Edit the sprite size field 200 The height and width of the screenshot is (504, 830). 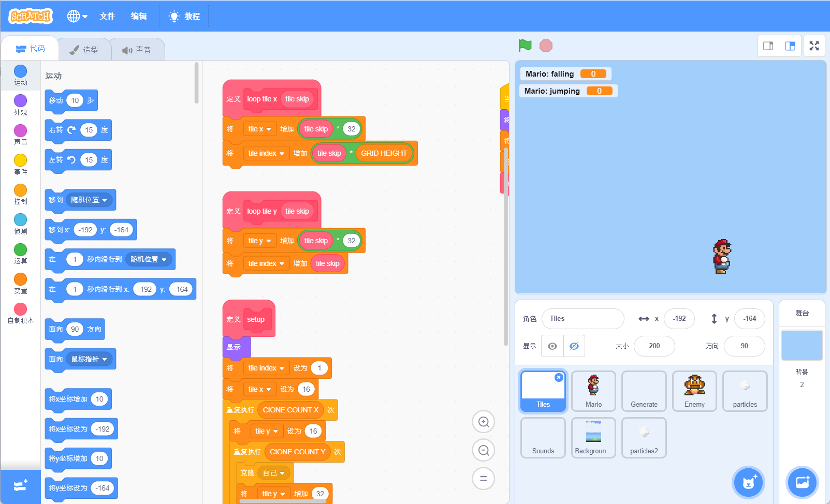(x=654, y=346)
